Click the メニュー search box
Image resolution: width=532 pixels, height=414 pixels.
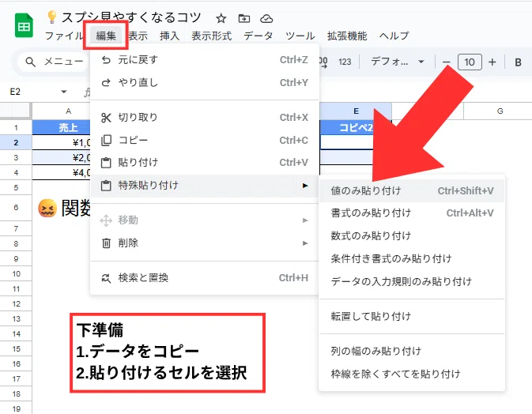[x=53, y=62]
